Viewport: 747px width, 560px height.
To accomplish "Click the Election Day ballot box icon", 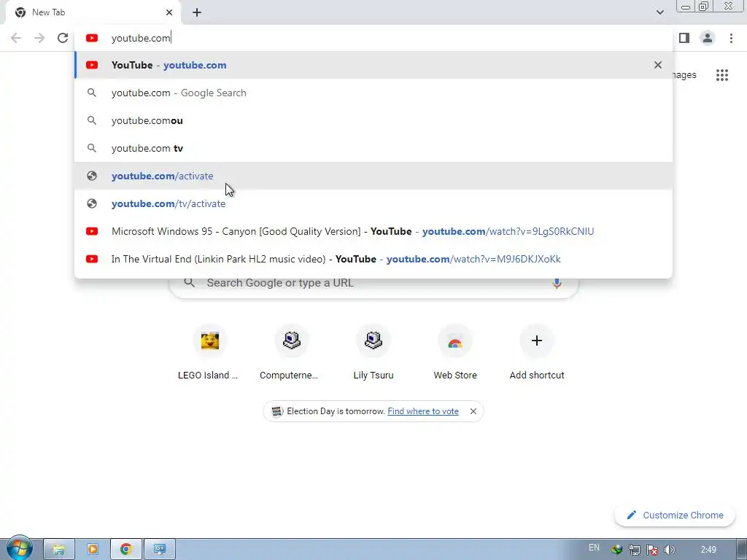I will click(x=276, y=411).
